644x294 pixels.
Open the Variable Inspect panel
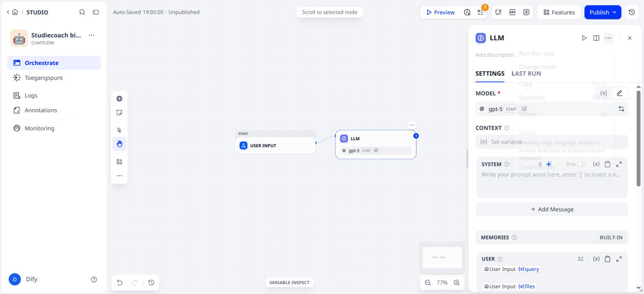point(289,282)
